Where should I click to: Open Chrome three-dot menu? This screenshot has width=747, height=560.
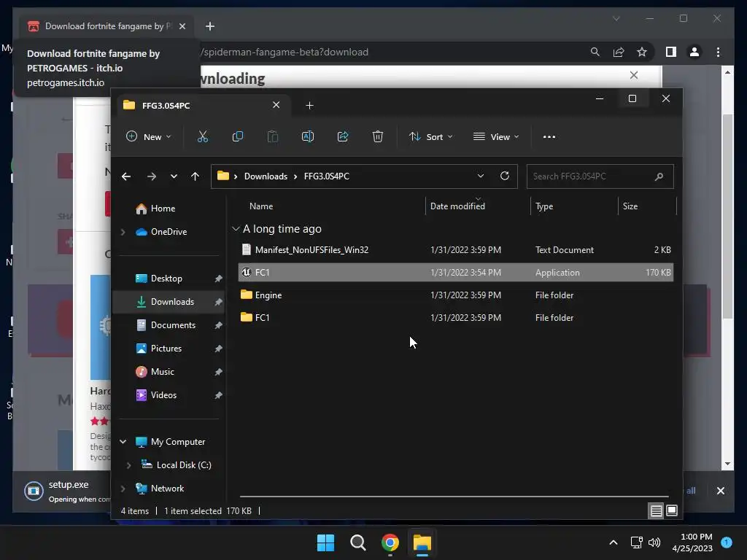point(719,52)
